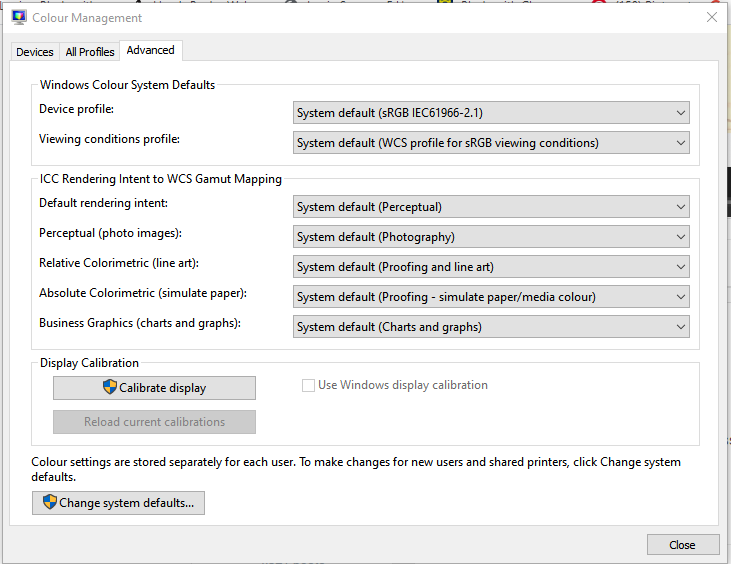The height and width of the screenshot is (564, 731).
Task: Open the All Profiles tab
Action: [x=90, y=52]
